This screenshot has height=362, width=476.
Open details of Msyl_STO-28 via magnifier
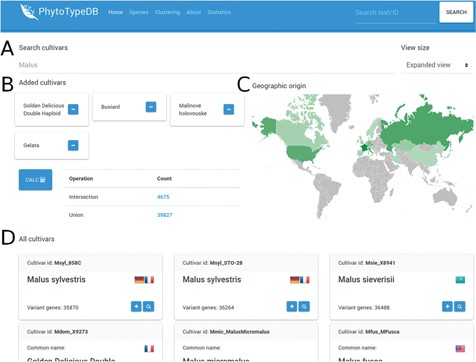pyautogui.click(x=304, y=306)
